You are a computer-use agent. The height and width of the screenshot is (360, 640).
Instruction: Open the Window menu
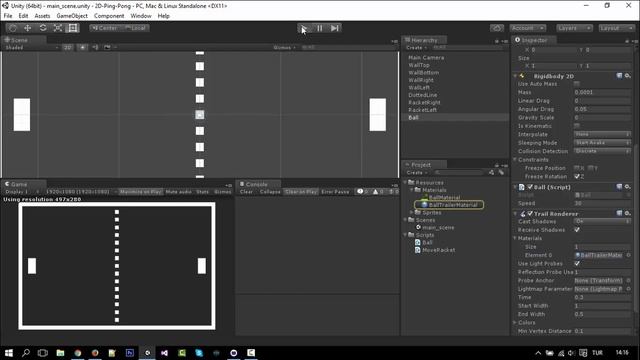[141, 16]
